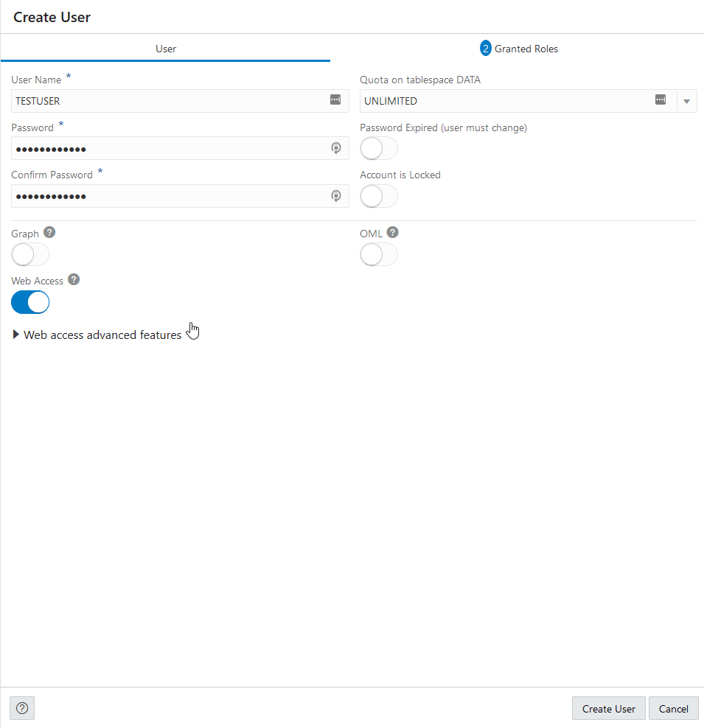The width and height of the screenshot is (704, 728).
Task: View help for the OML option
Action: pyautogui.click(x=392, y=232)
